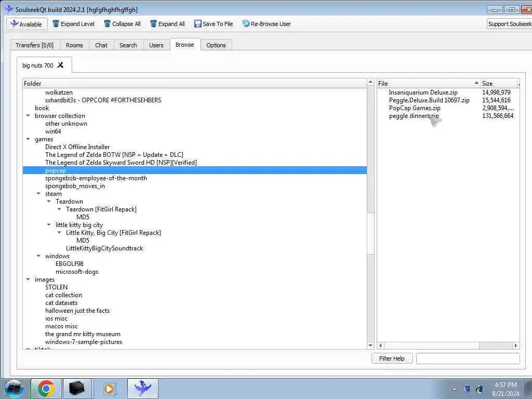Collapse the Teardown folder
Image resolution: width=532 pixels, height=399 pixels.
[49, 202]
